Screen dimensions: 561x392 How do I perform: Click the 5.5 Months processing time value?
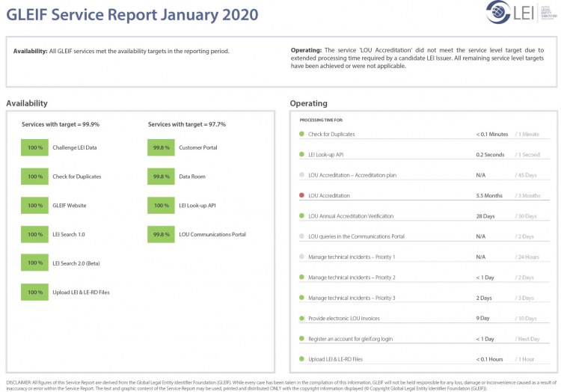point(488,196)
